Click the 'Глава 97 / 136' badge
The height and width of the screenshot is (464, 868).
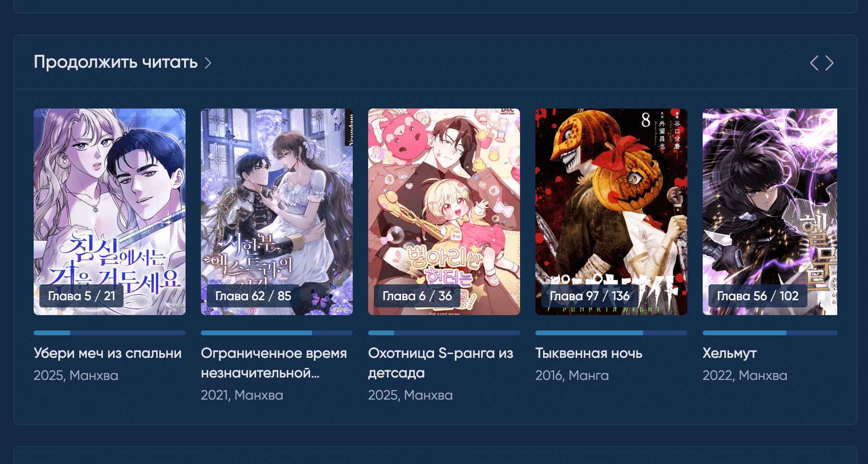590,296
